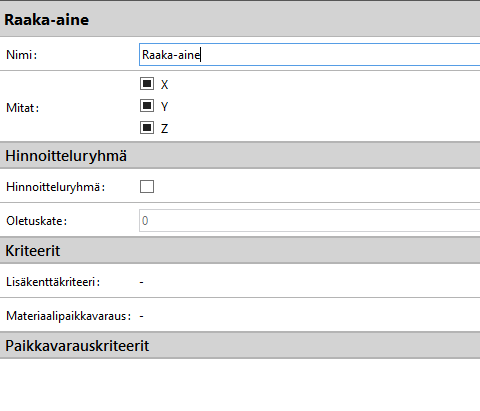Click the Hinnoitteluryhmä row label
Screen dimensions: 480x411
tap(56, 187)
